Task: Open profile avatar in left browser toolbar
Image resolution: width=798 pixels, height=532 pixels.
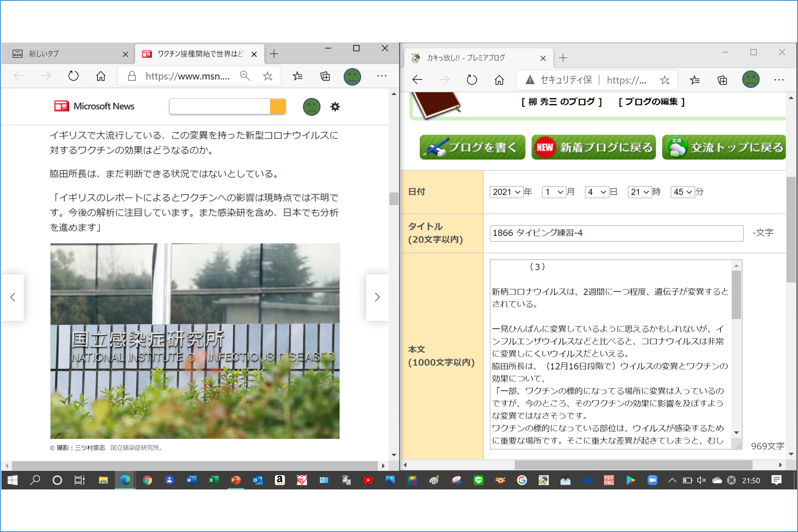Action: point(352,77)
